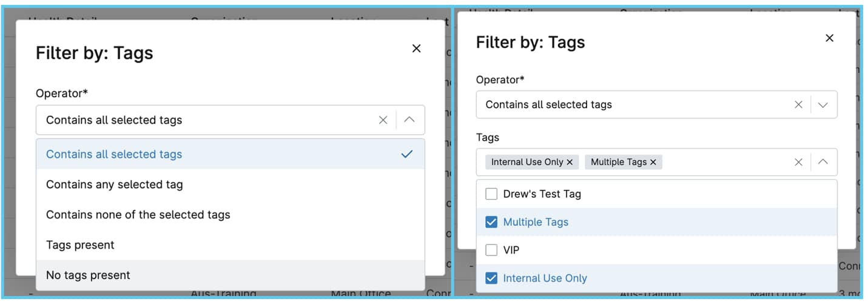Uncheck the Multiple Tags checkbox
The width and height of the screenshot is (868, 307).
(x=491, y=222)
